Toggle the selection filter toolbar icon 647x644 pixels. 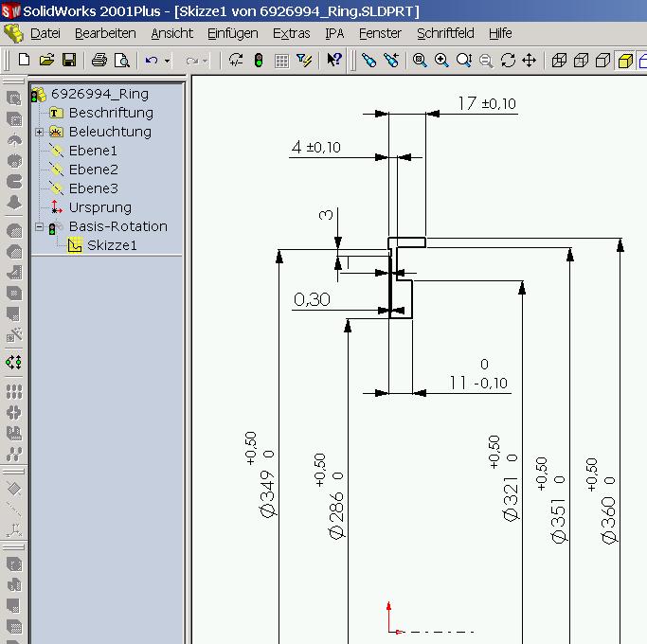pyautogui.click(x=304, y=61)
